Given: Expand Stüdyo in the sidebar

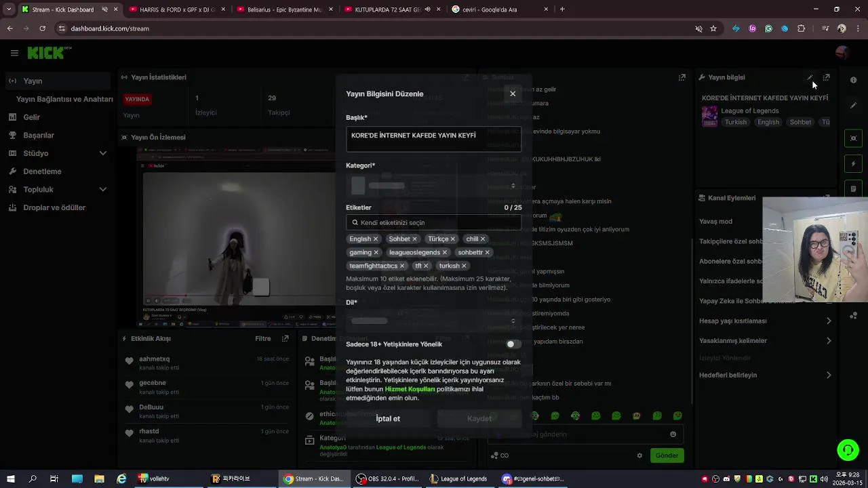Looking at the screenshot, I should click(x=103, y=153).
